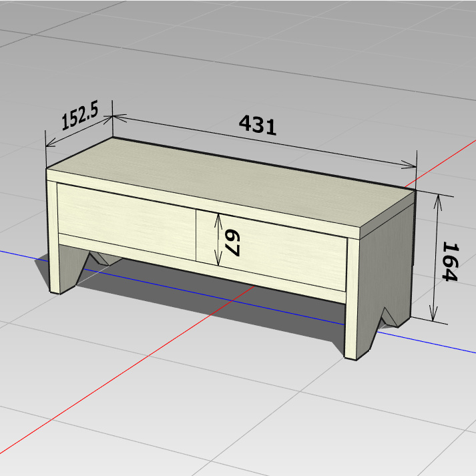Click empty floor grid below the bench
Screen dimensions: 476x476
234,414
